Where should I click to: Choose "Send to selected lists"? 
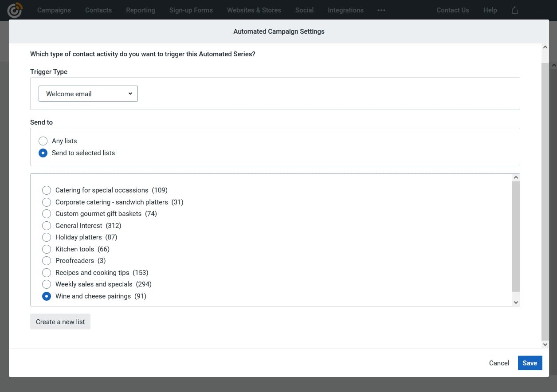[x=43, y=153]
